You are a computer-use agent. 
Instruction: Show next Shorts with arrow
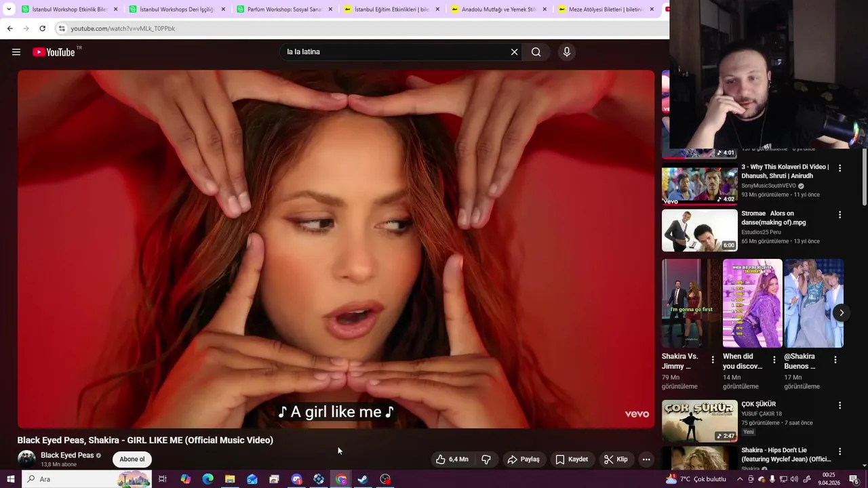tap(841, 312)
